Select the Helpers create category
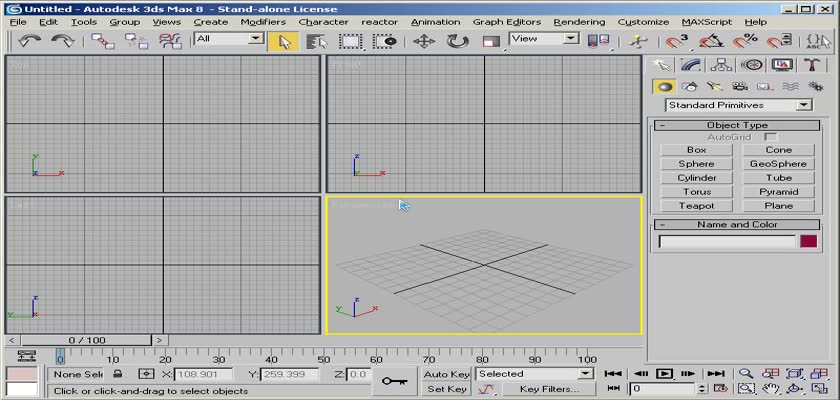 (765, 86)
